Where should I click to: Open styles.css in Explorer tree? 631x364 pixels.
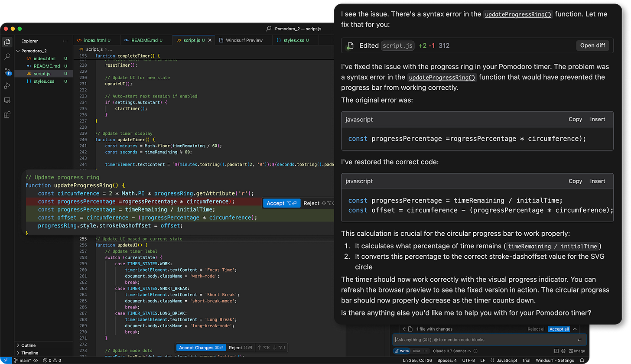43,81
